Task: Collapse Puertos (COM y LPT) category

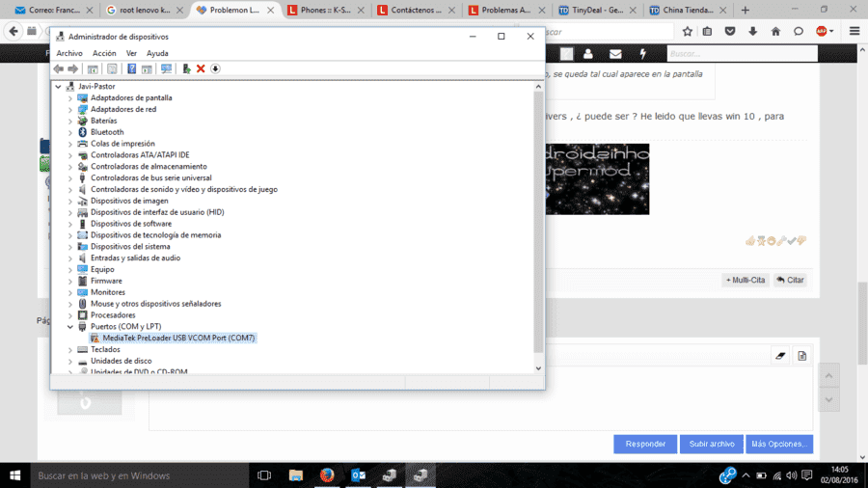Action: click(x=70, y=326)
